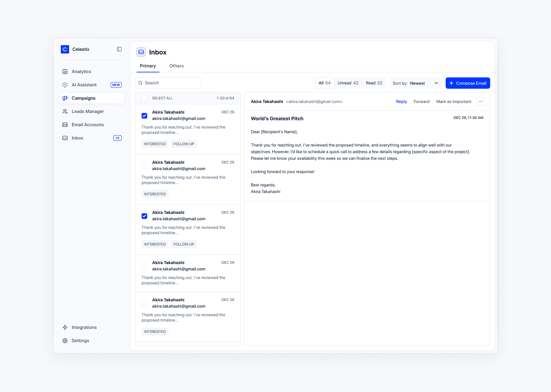Click the NEW badge beside AI Assistant
The height and width of the screenshot is (392, 551).
(116, 85)
